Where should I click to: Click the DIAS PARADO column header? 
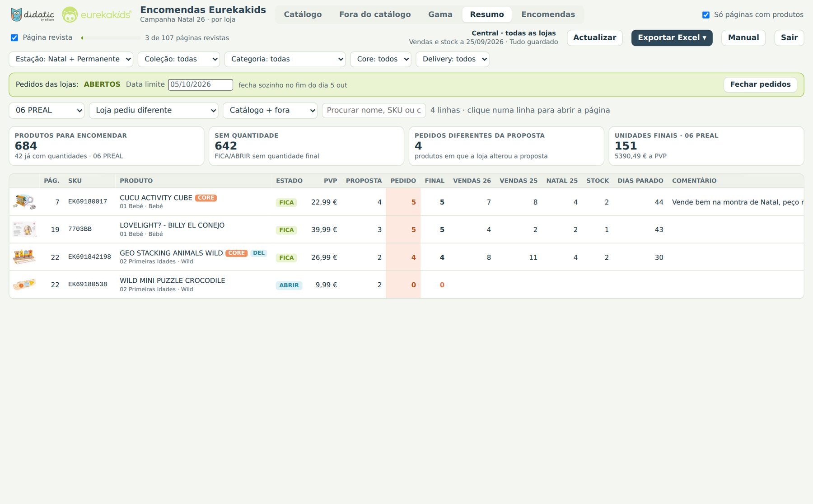(640, 181)
